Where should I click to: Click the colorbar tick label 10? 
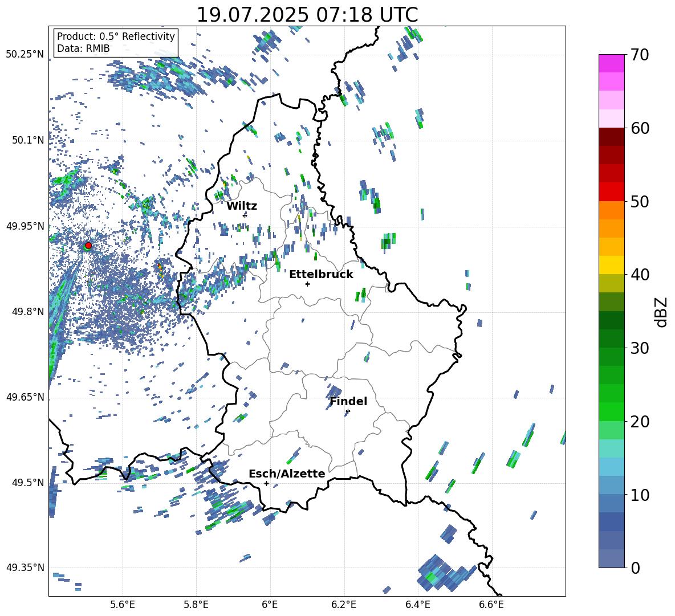640,495
